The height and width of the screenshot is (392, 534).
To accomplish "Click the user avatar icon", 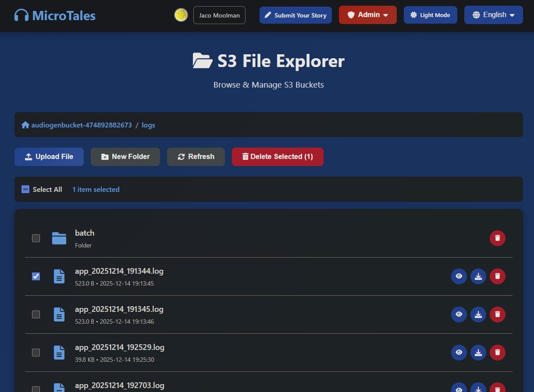I will pos(181,15).
